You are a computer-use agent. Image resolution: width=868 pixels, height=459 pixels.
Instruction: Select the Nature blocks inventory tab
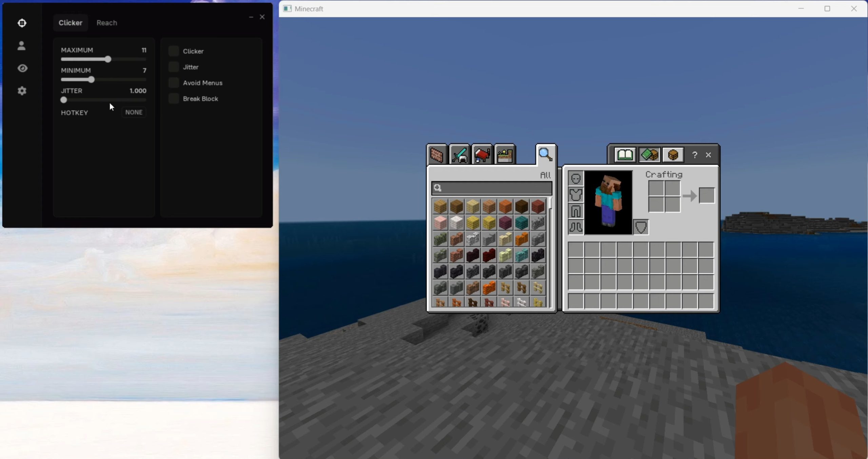(x=505, y=155)
